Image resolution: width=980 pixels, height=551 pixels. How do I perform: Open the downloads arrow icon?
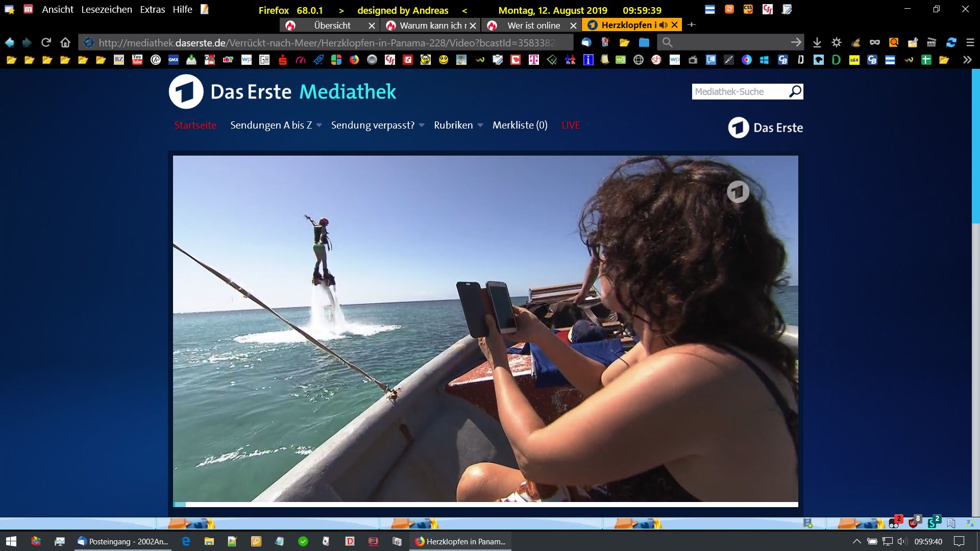[x=817, y=42]
